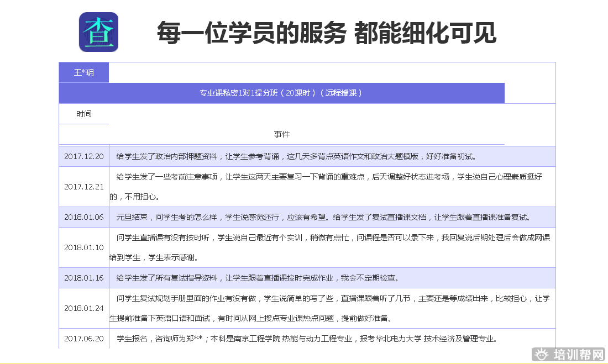Select the 2018.01.10 date cell
This screenshot has height=364, width=608.
[84, 247]
